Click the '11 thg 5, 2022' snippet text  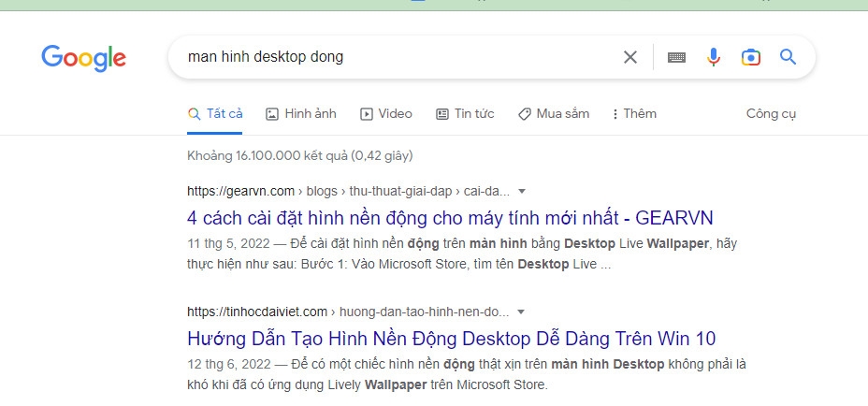[x=228, y=244]
